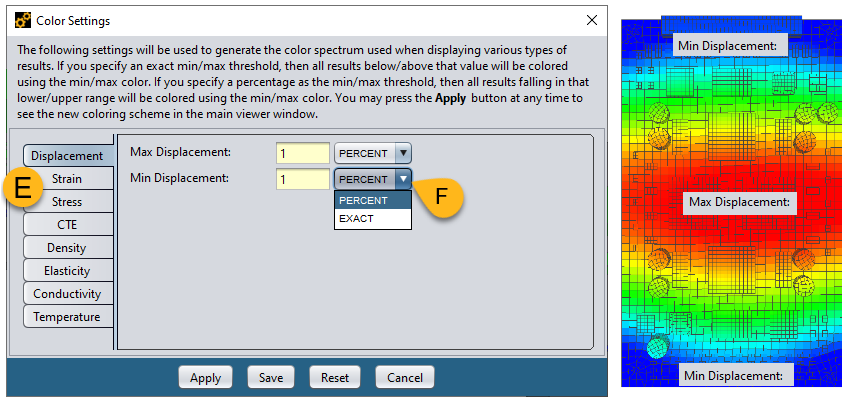
Task: Show the Elasticity tab
Action: pos(67,271)
